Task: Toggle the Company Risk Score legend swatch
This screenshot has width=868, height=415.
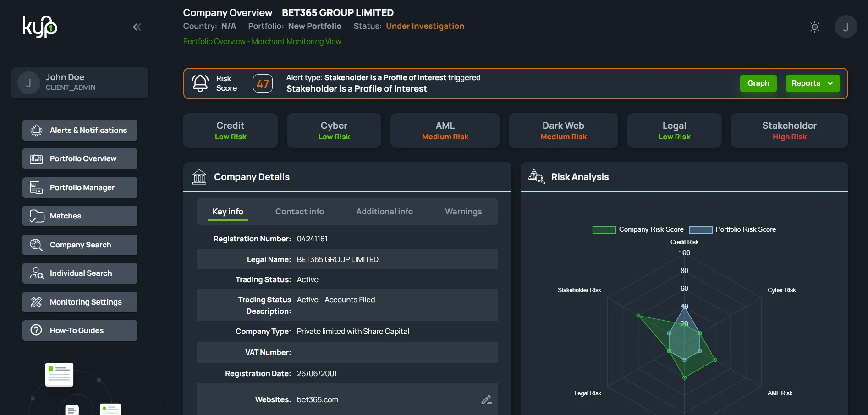Action: 604,230
